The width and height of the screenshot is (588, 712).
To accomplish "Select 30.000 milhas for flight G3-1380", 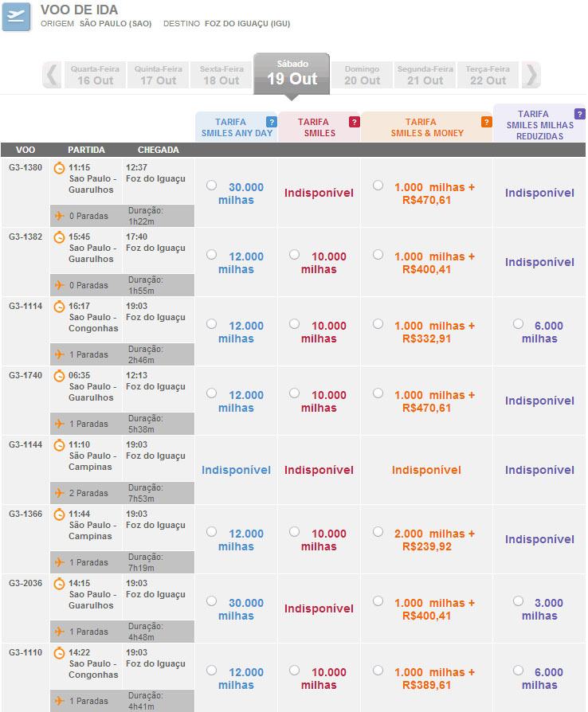I will tap(211, 186).
